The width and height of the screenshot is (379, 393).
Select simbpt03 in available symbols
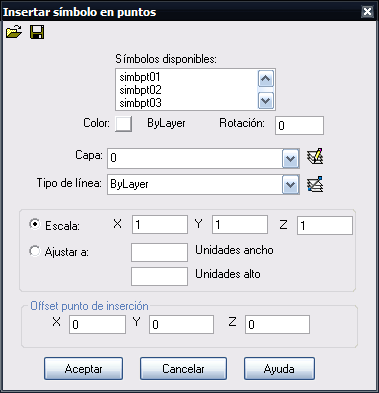(140, 103)
